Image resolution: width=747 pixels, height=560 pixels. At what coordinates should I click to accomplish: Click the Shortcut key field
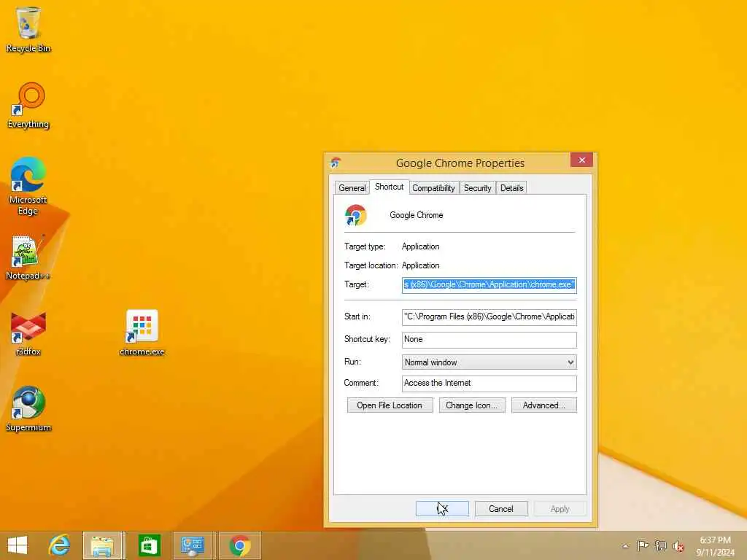tap(489, 340)
